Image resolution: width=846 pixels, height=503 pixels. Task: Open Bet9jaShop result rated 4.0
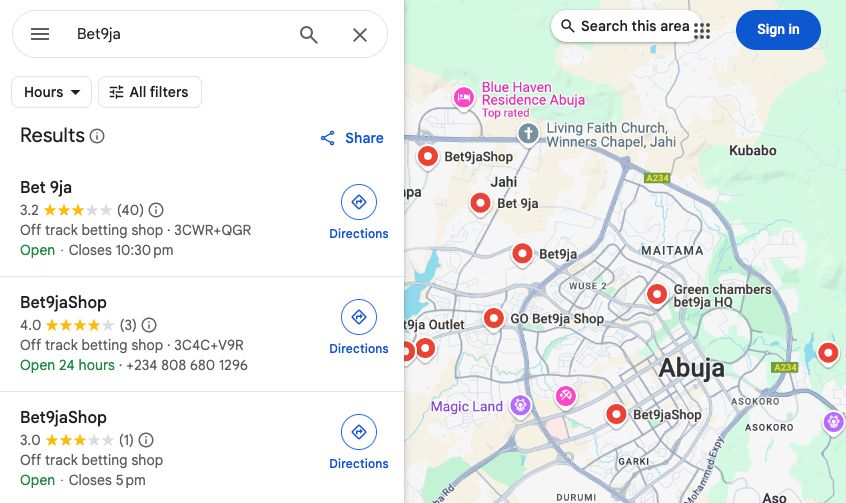pos(63,302)
